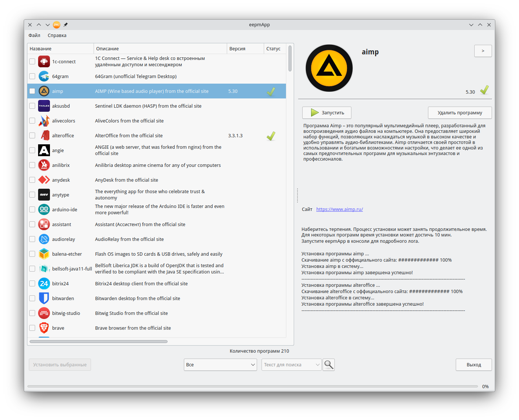Tick the bitwarden checkbox
This screenshot has height=420, width=519.
32,298
